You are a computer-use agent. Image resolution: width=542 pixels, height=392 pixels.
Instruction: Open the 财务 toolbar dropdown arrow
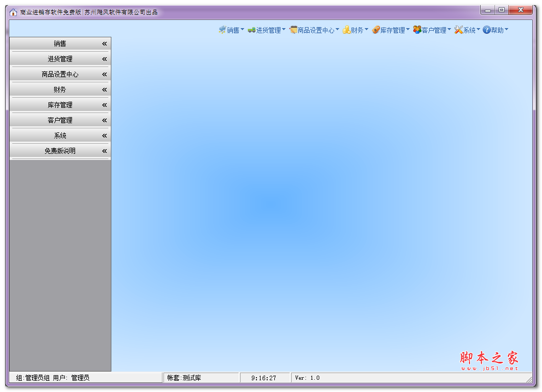coord(366,29)
